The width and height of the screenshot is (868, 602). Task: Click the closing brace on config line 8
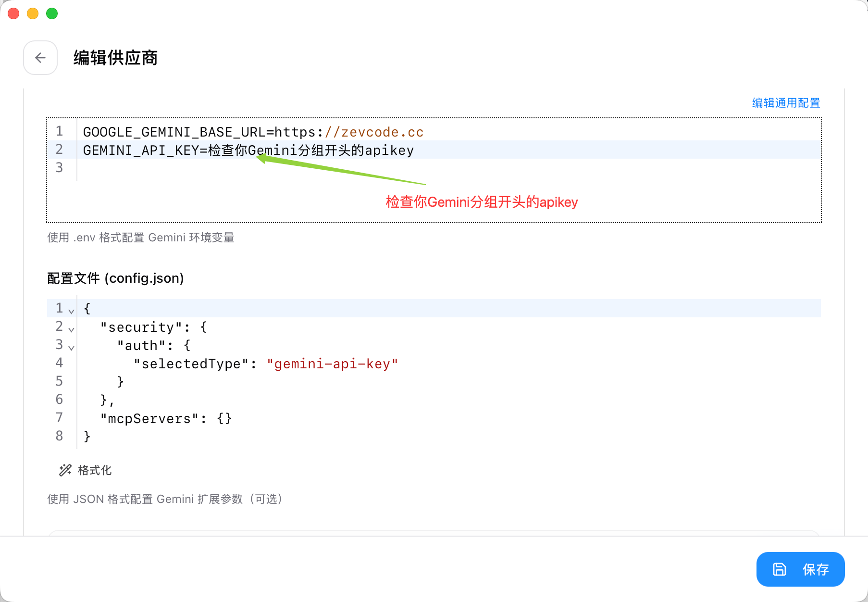[87, 437]
